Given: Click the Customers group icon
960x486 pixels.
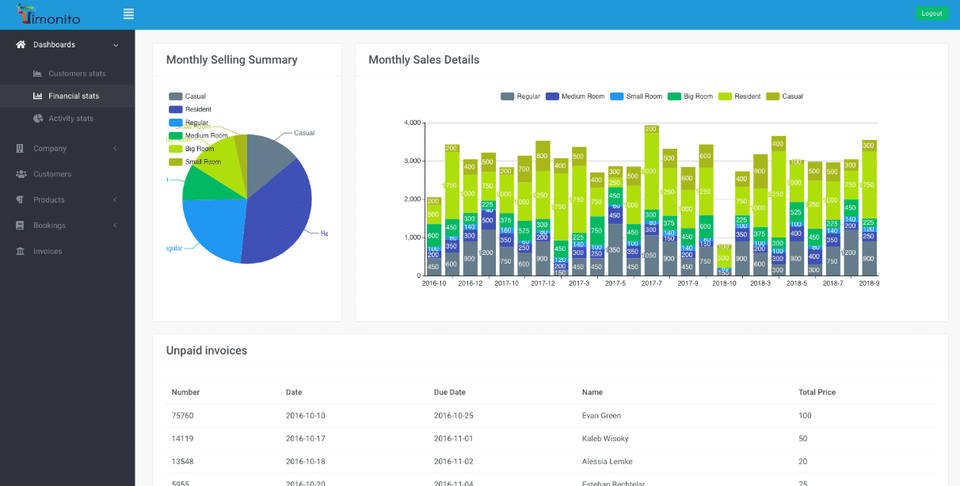Looking at the screenshot, I should pyautogui.click(x=21, y=174).
